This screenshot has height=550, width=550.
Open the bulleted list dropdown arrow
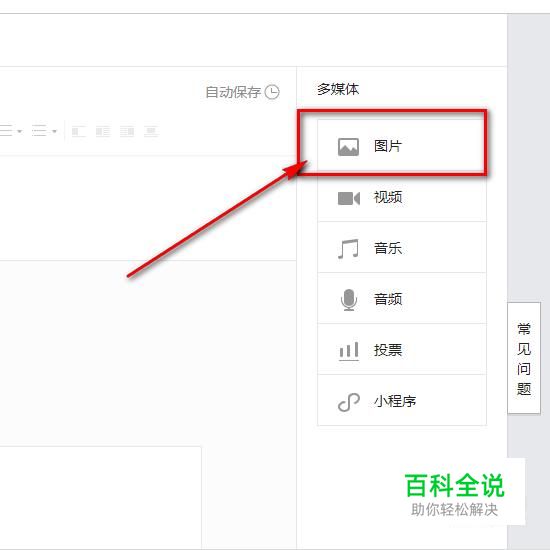coord(54,131)
